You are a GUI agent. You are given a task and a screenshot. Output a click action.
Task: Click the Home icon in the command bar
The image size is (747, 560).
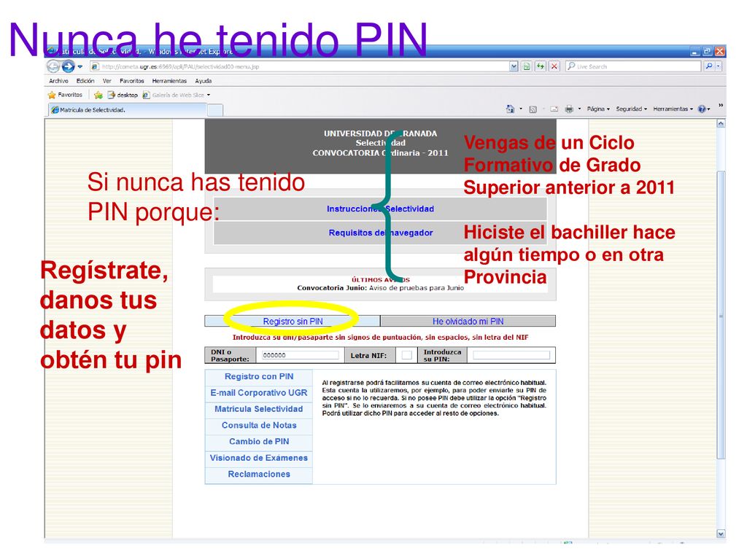(510, 109)
